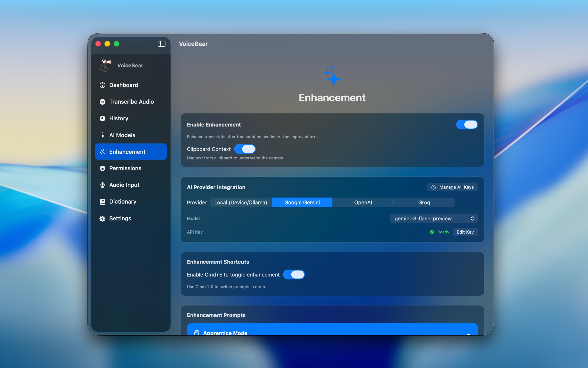Click the VoiceBear name in the sidebar
The width and height of the screenshot is (588, 368).
(x=130, y=66)
